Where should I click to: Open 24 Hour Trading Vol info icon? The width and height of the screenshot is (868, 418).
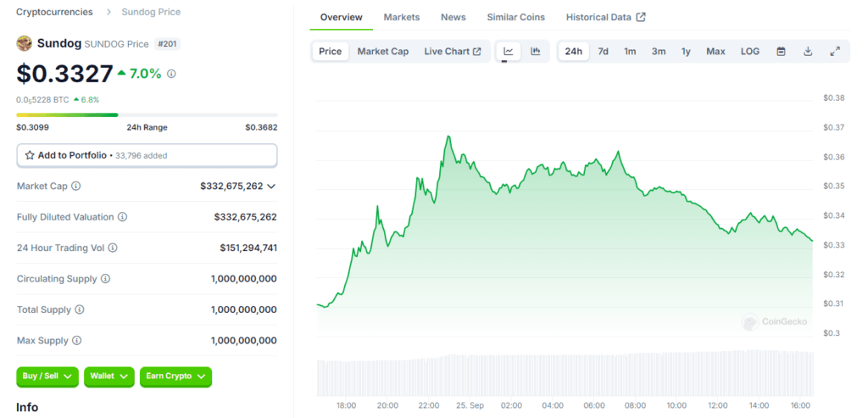pyautogui.click(x=113, y=248)
